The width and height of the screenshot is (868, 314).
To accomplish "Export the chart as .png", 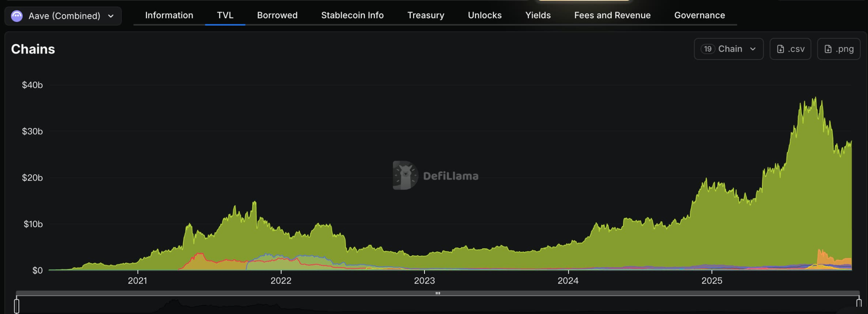I will [x=838, y=49].
